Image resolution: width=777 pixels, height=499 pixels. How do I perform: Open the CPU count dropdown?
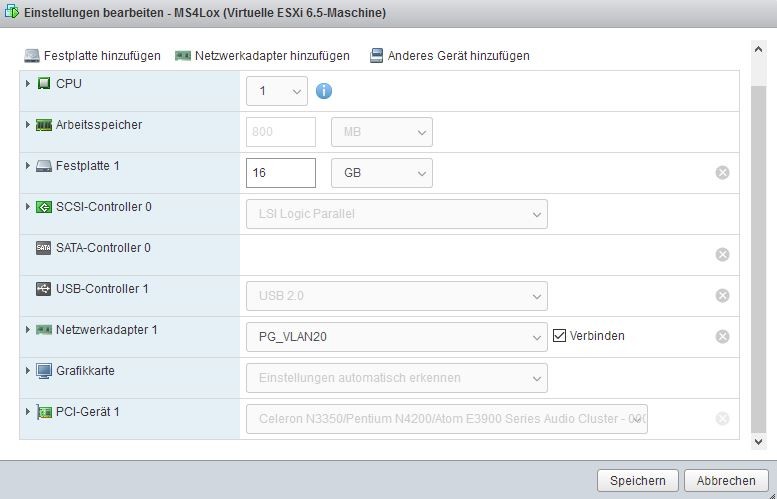click(277, 91)
